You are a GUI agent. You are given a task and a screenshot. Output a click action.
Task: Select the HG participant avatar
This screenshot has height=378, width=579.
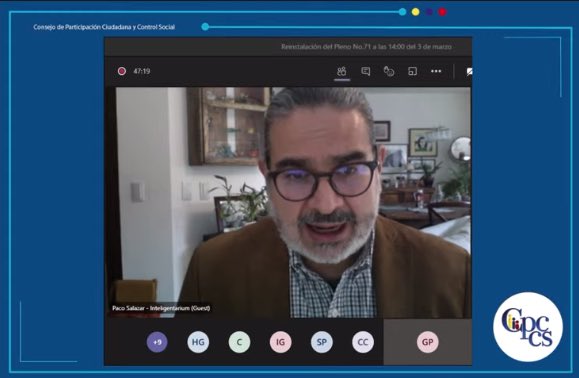click(x=198, y=342)
